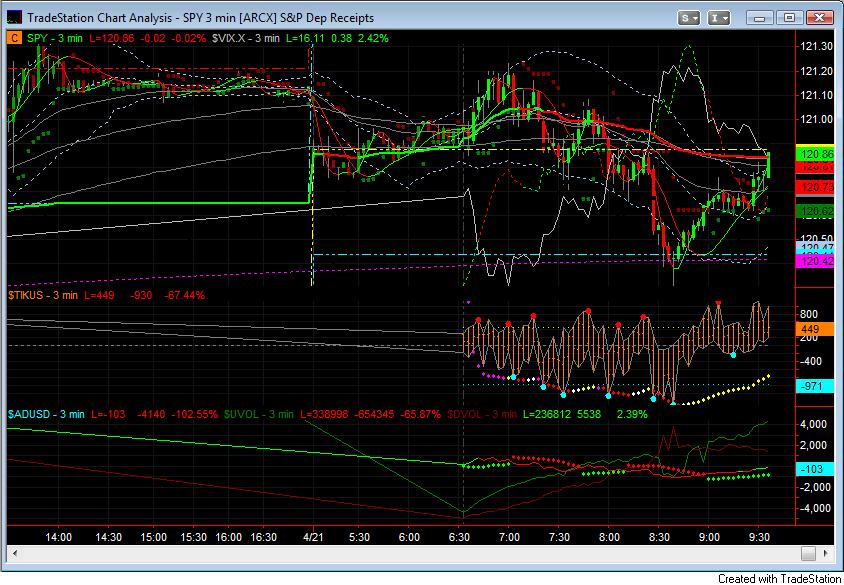Click the cyan -971 axis marker
844x585 pixels.
coord(814,386)
